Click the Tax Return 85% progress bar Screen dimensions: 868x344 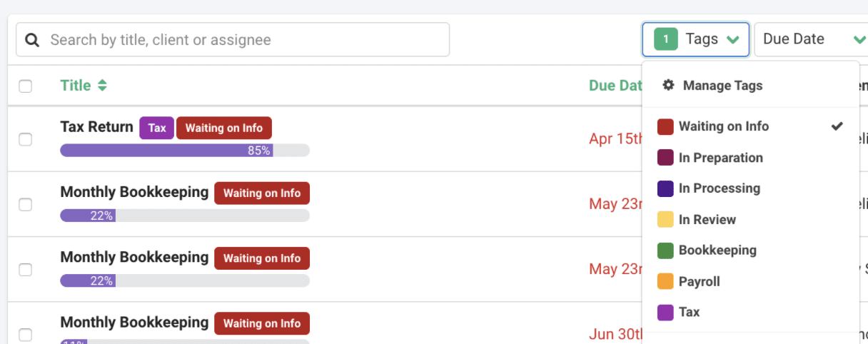point(185,151)
